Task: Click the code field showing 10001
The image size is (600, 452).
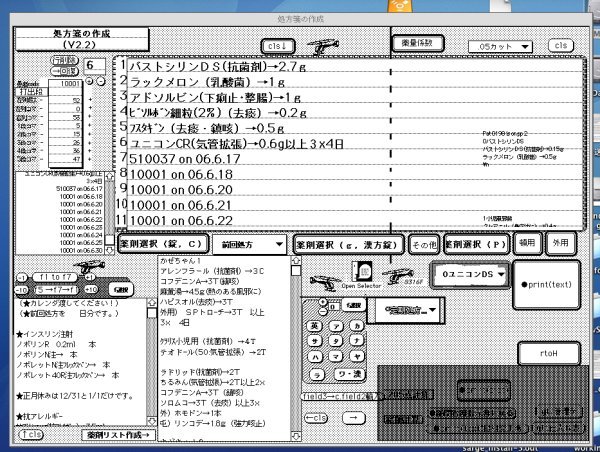Action: (65, 84)
